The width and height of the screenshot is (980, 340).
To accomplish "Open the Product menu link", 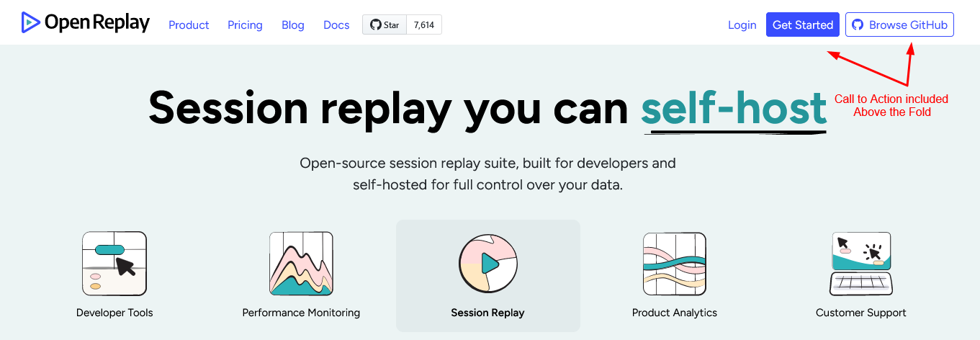I will pyautogui.click(x=189, y=25).
